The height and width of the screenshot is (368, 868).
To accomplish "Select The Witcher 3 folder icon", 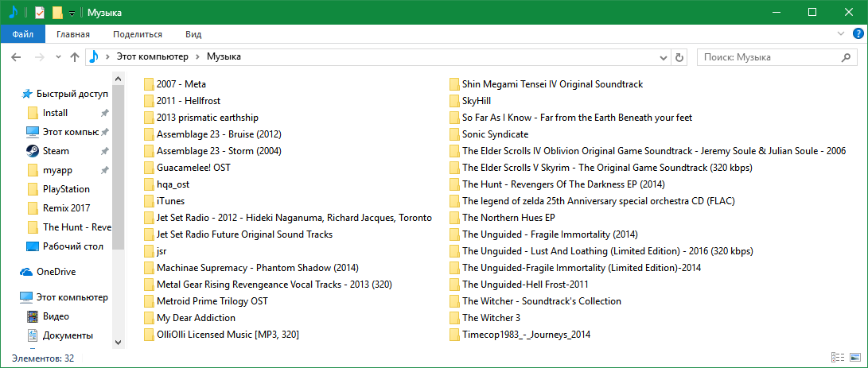I will click(x=454, y=318).
